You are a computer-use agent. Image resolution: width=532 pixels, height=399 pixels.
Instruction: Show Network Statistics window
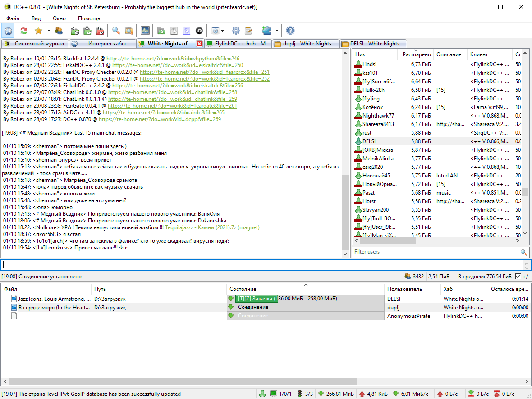(x=145, y=31)
